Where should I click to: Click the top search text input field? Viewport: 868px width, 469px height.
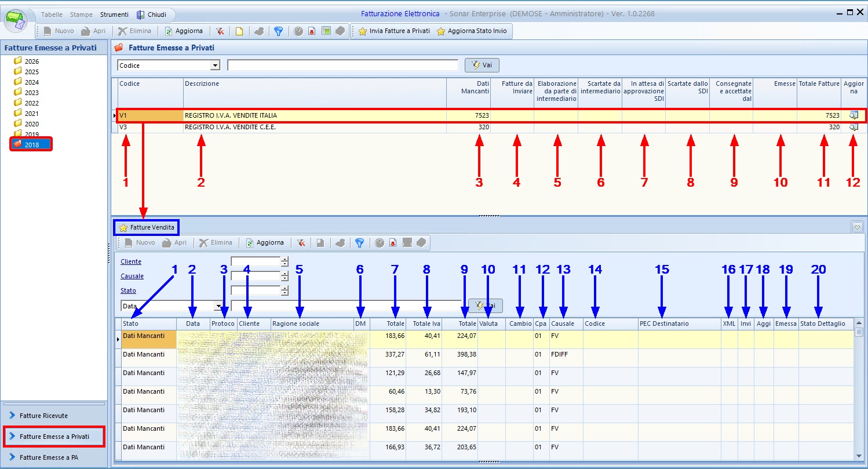tap(342, 66)
